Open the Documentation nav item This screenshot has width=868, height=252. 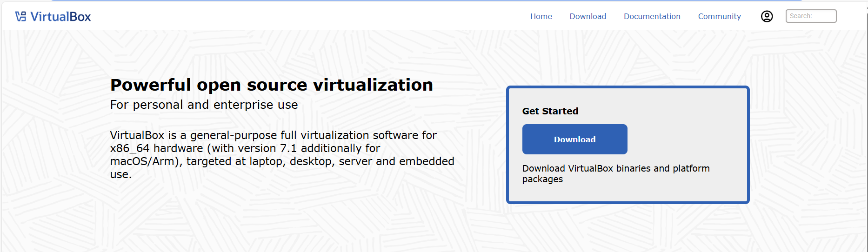pyautogui.click(x=652, y=16)
